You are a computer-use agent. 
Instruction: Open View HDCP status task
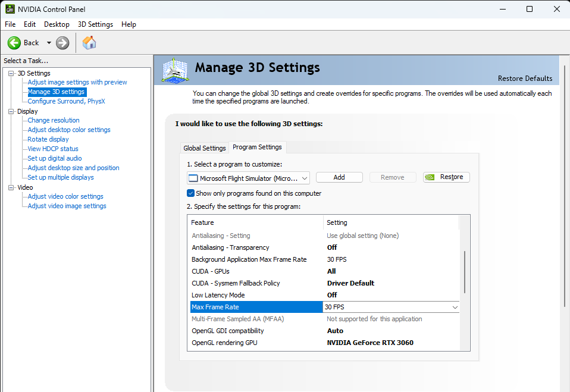pyautogui.click(x=53, y=149)
